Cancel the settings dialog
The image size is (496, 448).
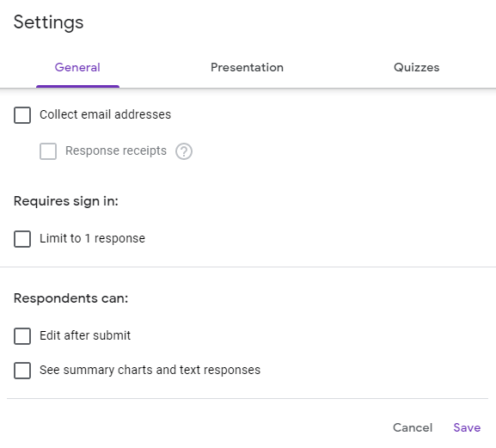click(x=413, y=427)
